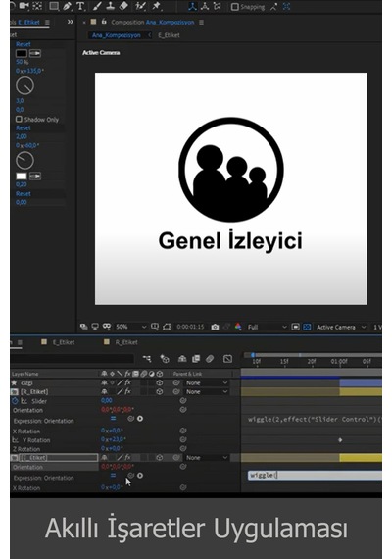The width and height of the screenshot is (392, 559).
Task: Enable frame blending for the composition
Action: (x=196, y=359)
